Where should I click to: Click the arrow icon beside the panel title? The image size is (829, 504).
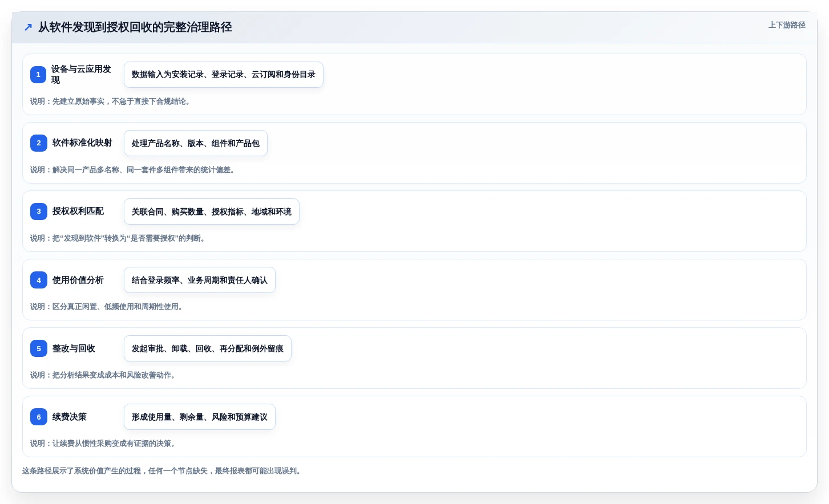click(28, 27)
